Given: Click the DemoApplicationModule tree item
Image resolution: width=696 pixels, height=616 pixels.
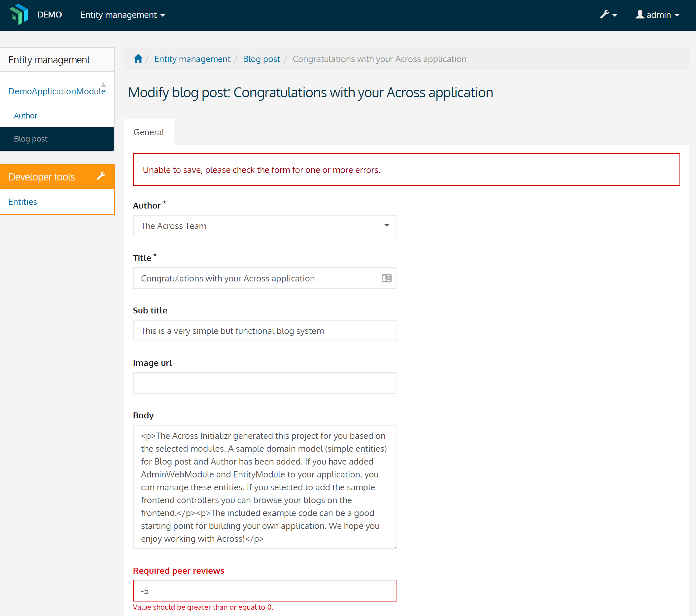Looking at the screenshot, I should [x=57, y=91].
